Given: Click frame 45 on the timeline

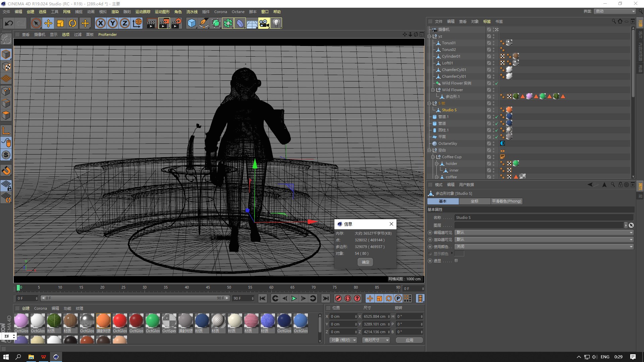Looking at the screenshot, I should pyautogui.click(x=208, y=288).
